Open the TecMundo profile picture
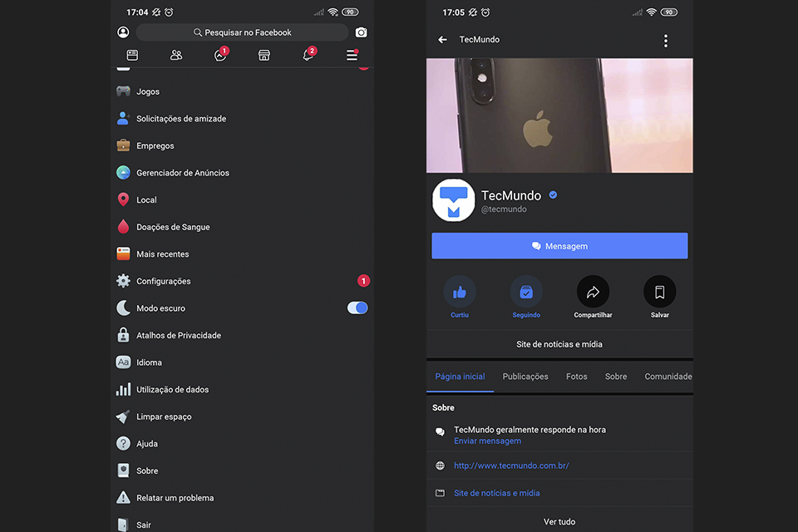 coord(454,200)
